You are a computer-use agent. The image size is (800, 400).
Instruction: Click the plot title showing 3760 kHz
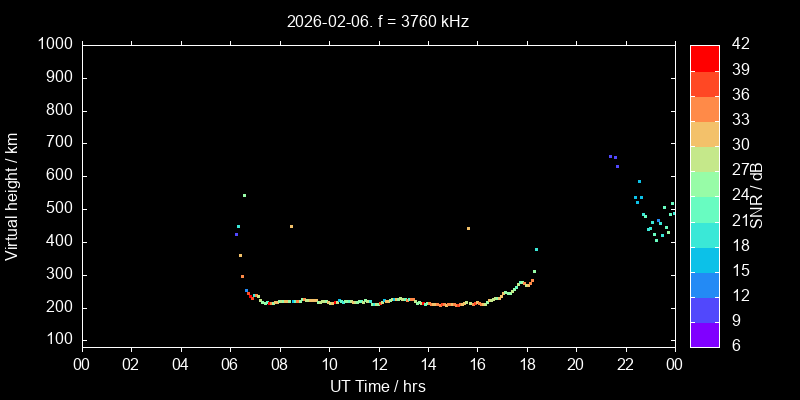(377, 21)
